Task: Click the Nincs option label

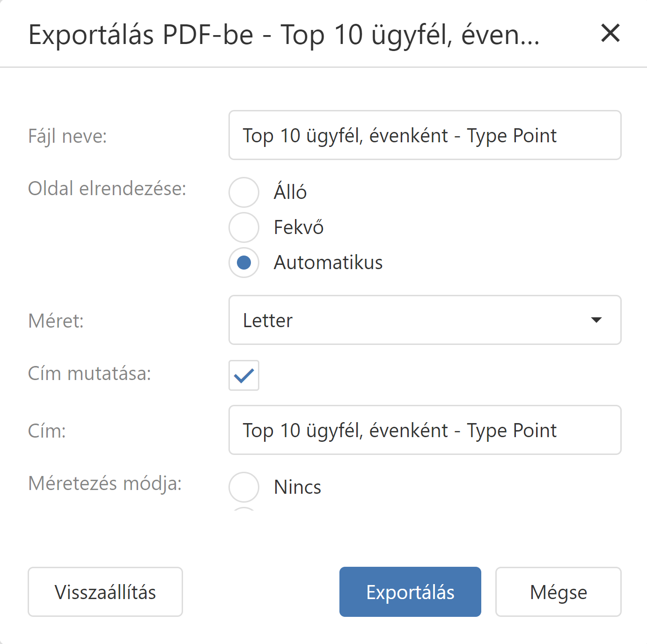Action: (298, 487)
